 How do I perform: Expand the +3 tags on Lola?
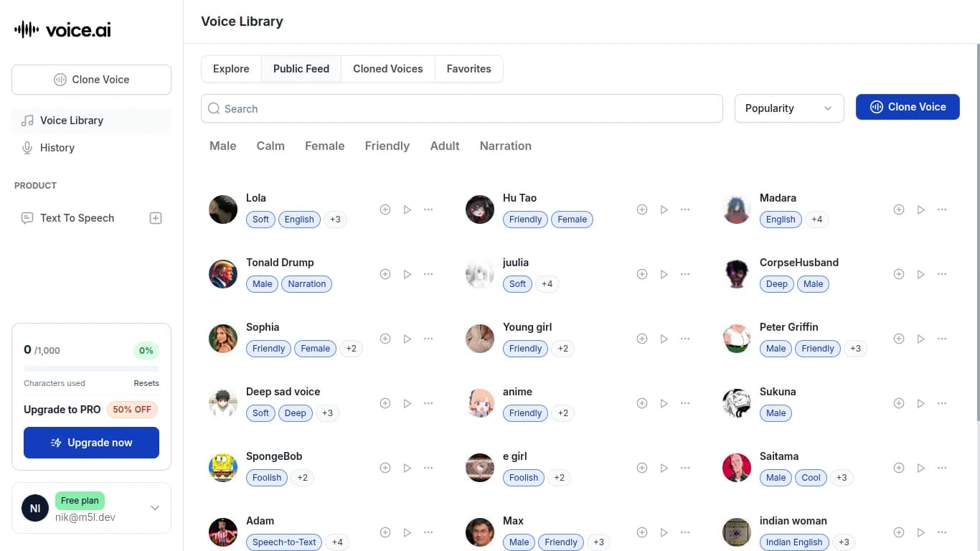335,220
